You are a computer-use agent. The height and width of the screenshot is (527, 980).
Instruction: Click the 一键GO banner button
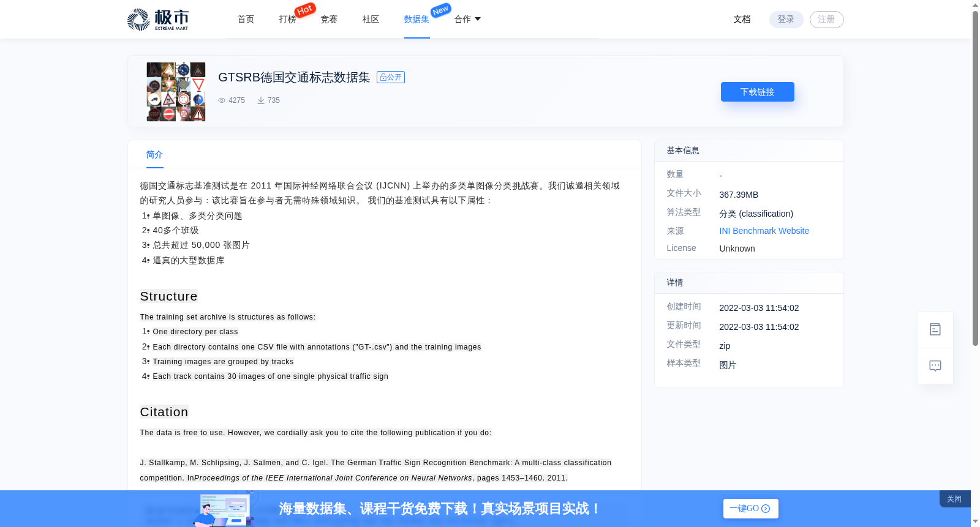(x=750, y=509)
